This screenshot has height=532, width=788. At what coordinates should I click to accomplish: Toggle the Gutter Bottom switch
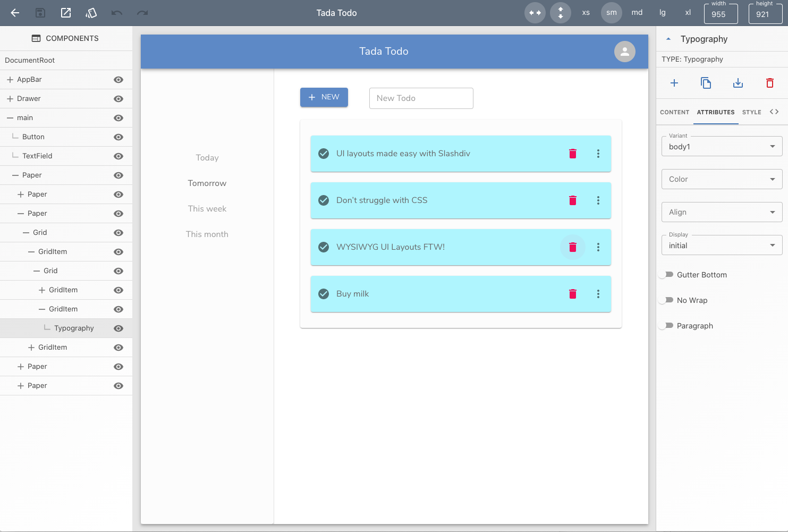[x=666, y=275]
